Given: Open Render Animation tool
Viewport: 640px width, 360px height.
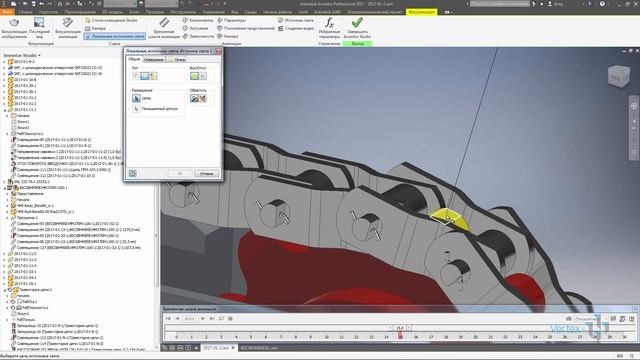Looking at the screenshot, I should coord(67,28).
